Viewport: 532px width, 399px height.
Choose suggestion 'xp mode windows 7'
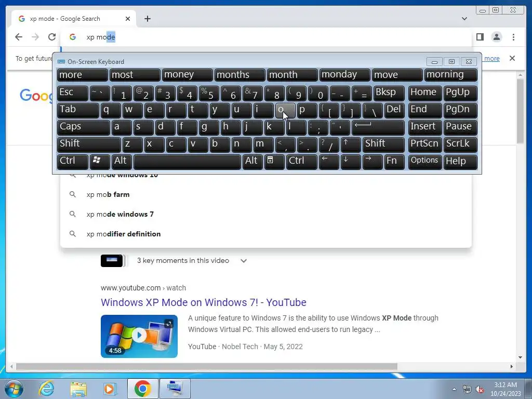265,214
